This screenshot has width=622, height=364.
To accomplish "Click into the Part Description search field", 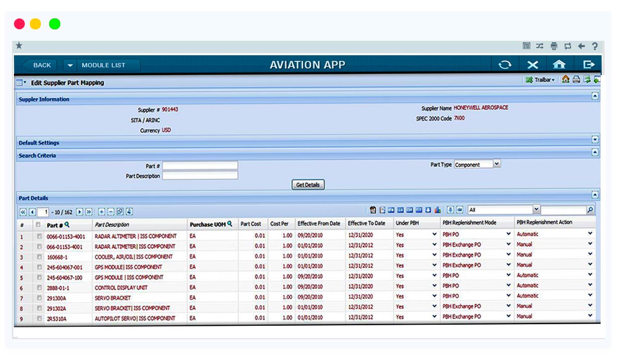I will [200, 176].
